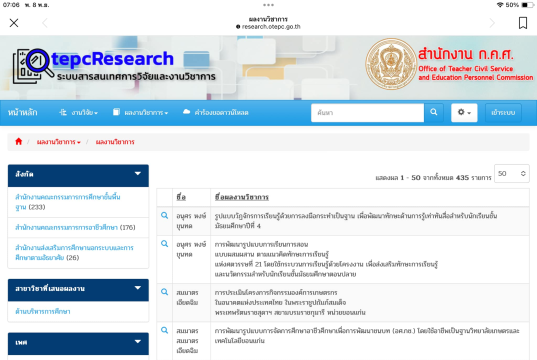Open the ผลงานวิชาการ breadcrumb dropdown
This screenshot has height=360, width=537.
(59, 142)
